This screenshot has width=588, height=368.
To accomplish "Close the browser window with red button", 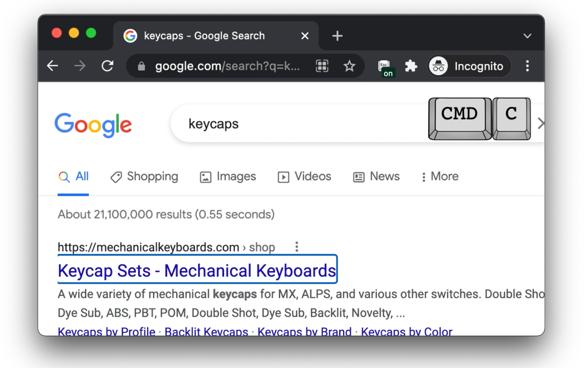I will (57, 33).
